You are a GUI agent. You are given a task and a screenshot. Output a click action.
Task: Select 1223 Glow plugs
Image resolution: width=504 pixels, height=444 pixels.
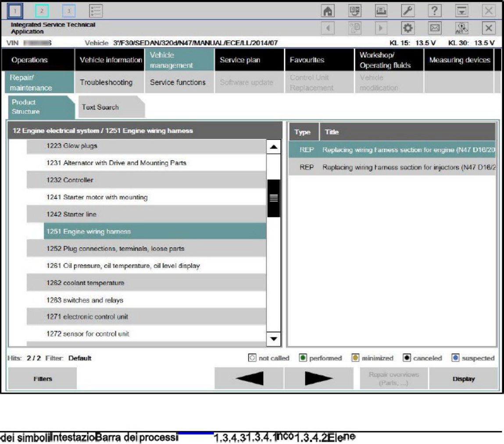(146, 146)
